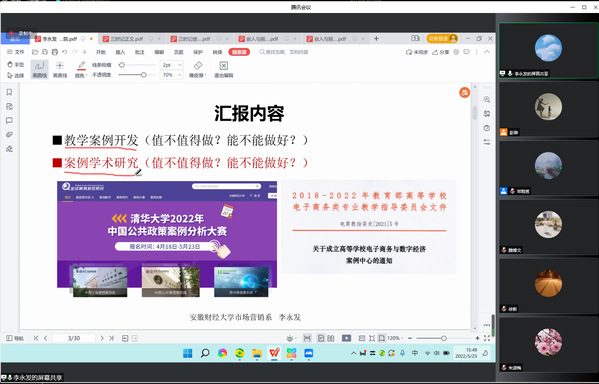Open the 文件 file menu
The image size is (599, 384).
click(16, 52)
